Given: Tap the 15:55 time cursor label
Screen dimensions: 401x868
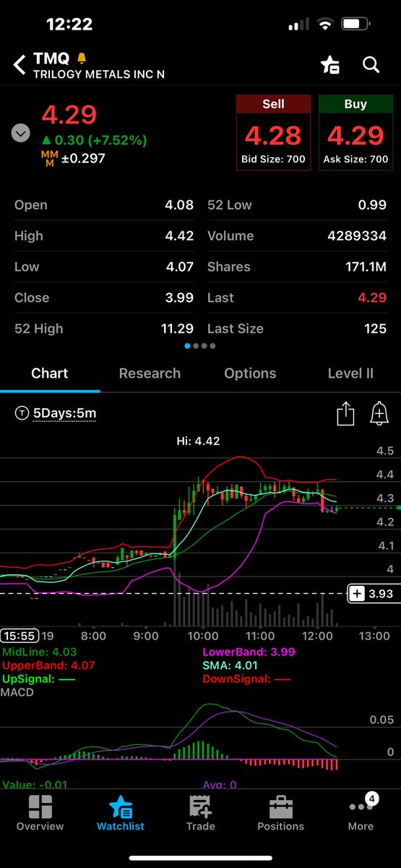Looking at the screenshot, I should pyautogui.click(x=19, y=636).
